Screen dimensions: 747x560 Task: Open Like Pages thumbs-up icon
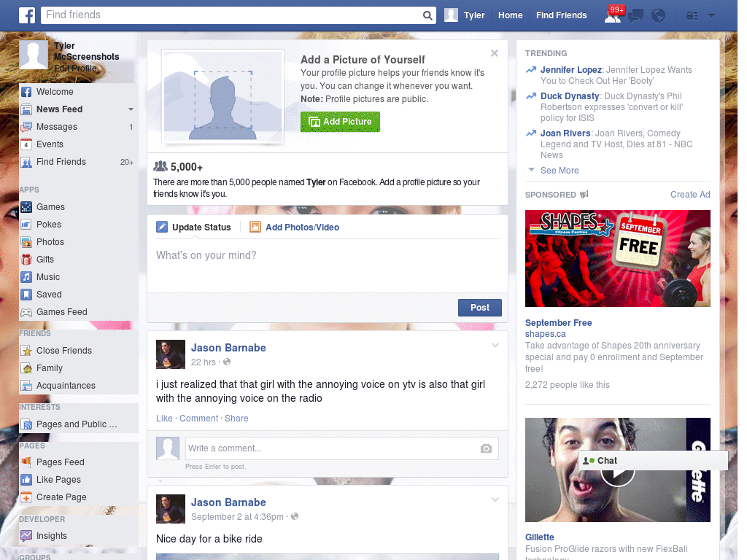tap(26, 480)
